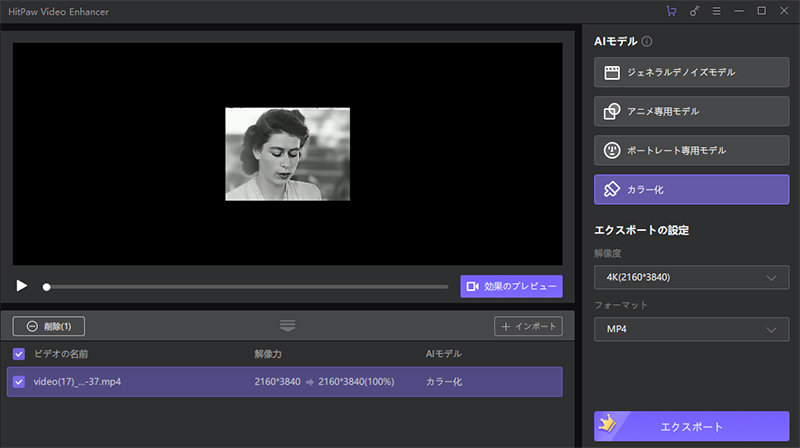This screenshot has height=448, width=800.
Task: Click the black-and-white portrait video frame
Action: [x=288, y=154]
